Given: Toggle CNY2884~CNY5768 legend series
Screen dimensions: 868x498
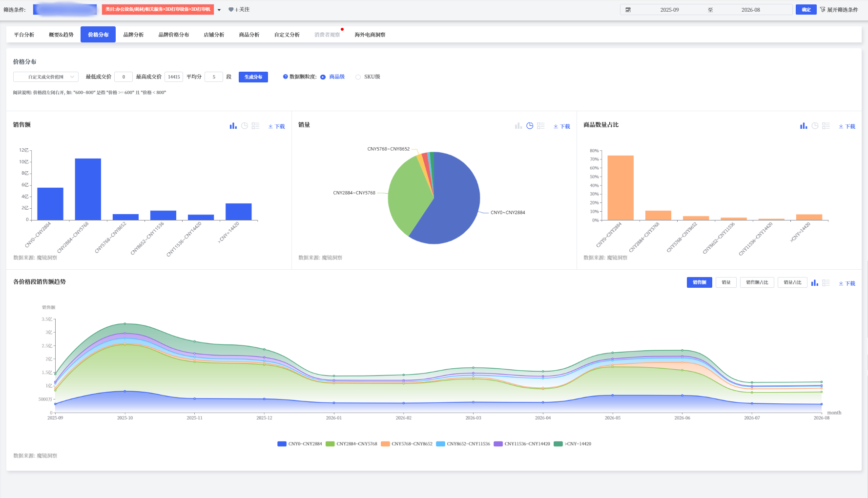Looking at the screenshot, I should 351,444.
